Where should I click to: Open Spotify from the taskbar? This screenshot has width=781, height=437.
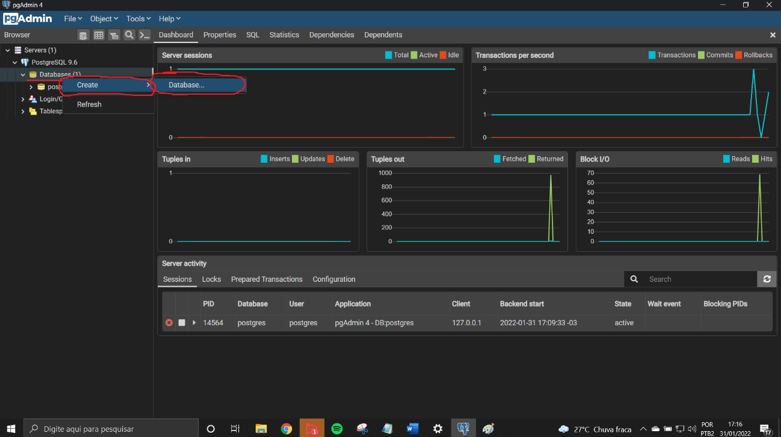[337, 429]
